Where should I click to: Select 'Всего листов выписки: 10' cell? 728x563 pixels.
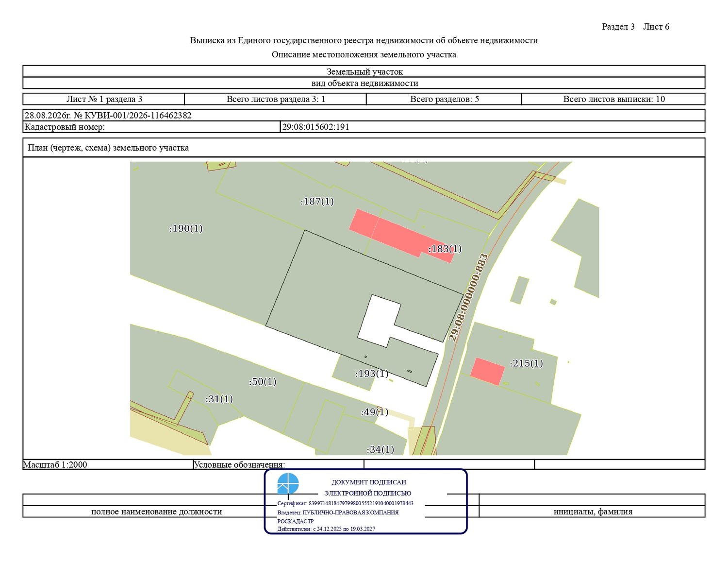click(613, 99)
